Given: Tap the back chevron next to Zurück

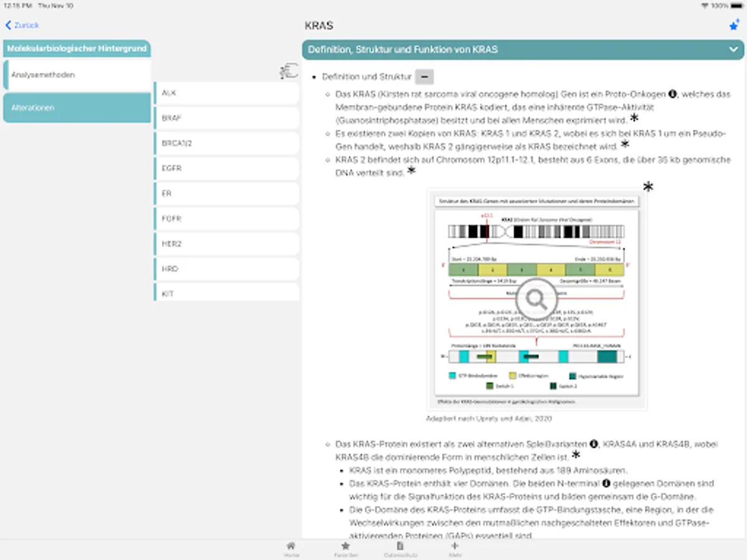Looking at the screenshot, I should tap(8, 26).
